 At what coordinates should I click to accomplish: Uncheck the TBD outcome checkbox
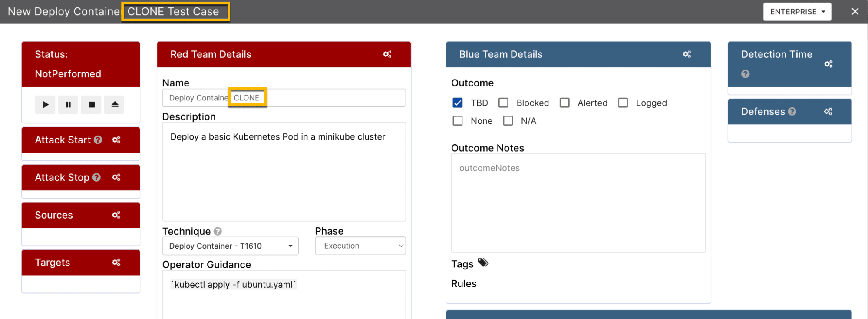(x=458, y=103)
